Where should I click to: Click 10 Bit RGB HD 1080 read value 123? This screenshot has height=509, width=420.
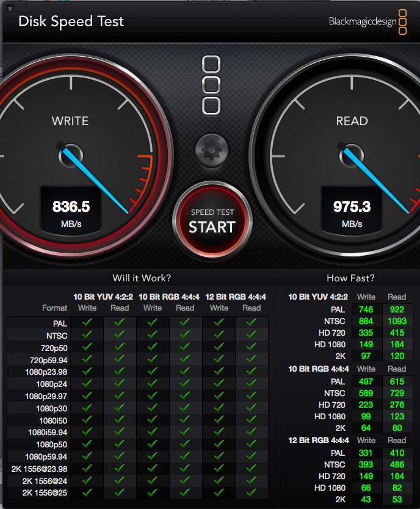coord(397,416)
